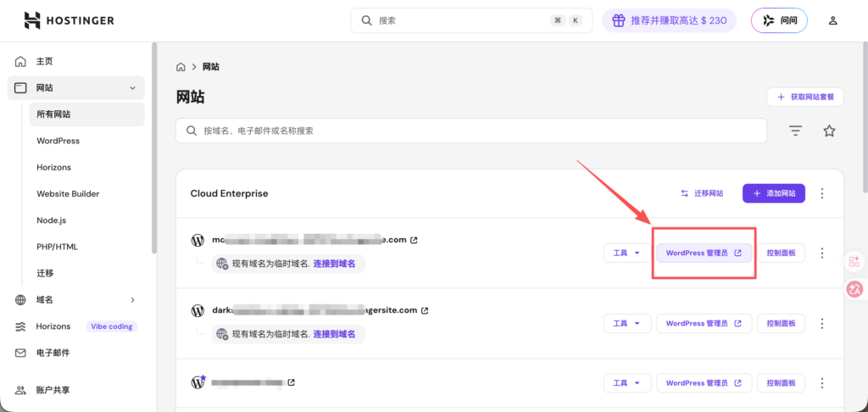
Task: Click the page scrollbar on right edge
Action: pos(865,119)
